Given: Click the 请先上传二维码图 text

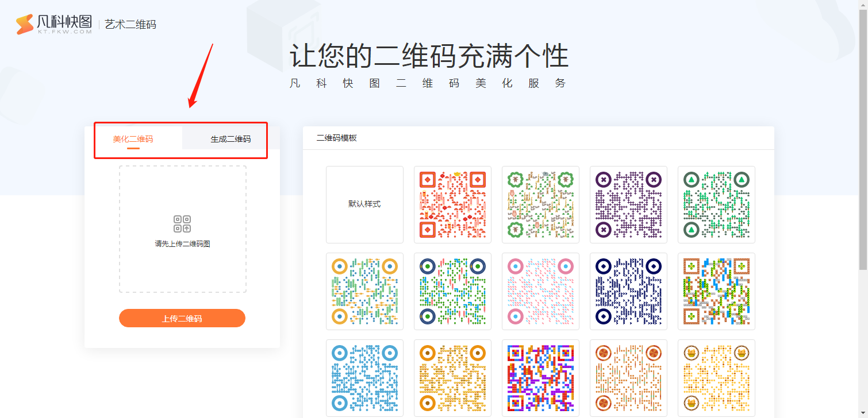Looking at the screenshot, I should 182,244.
